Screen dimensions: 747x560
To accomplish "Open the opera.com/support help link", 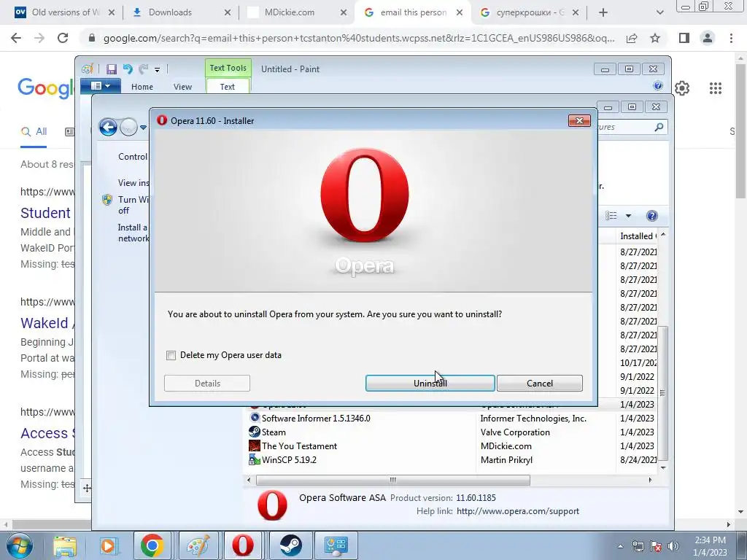I will [x=518, y=511].
